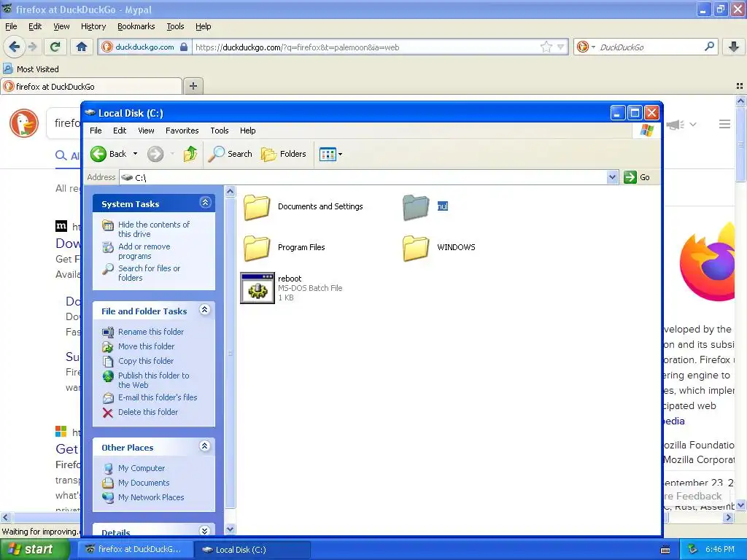The image size is (747, 560).
Task: Click the gray nul folder icon
Action: [416, 207]
